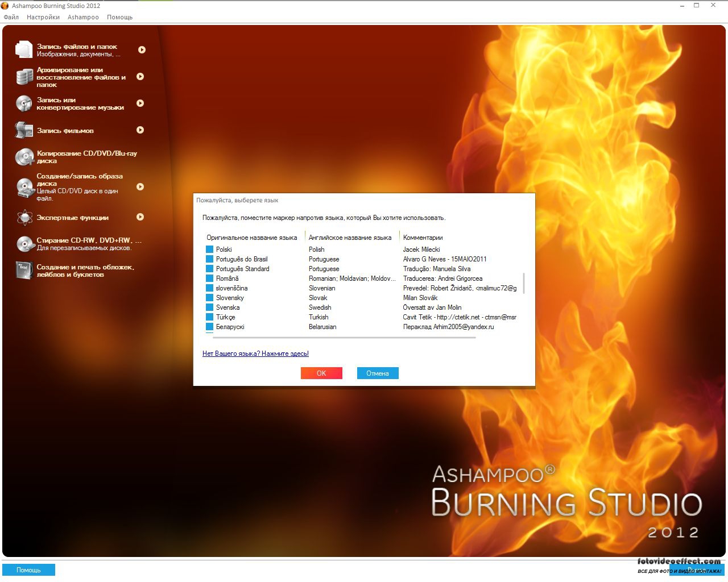Screen dimensions: 728x582
Task: Minimize the Ashampoo Burning Studio window
Action: click(682, 6)
